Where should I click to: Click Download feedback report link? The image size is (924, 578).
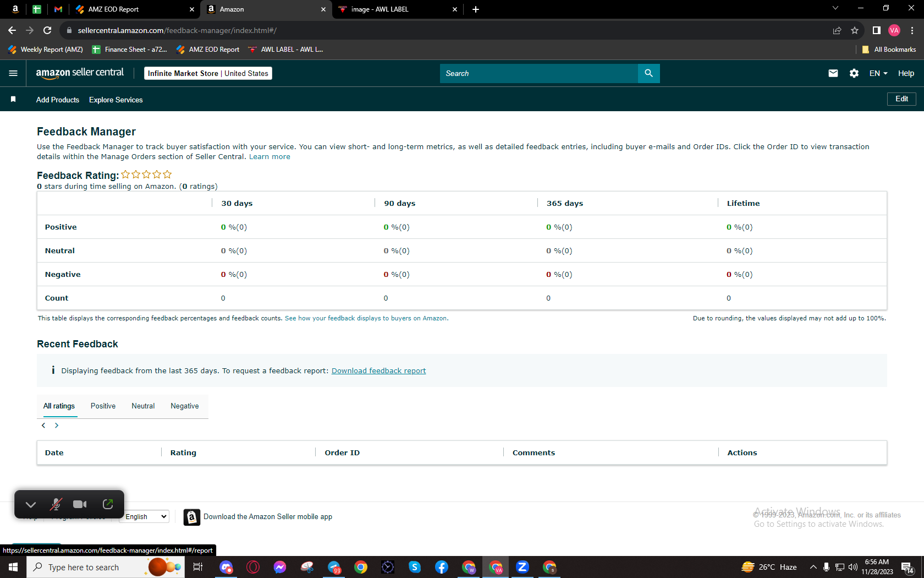(378, 371)
